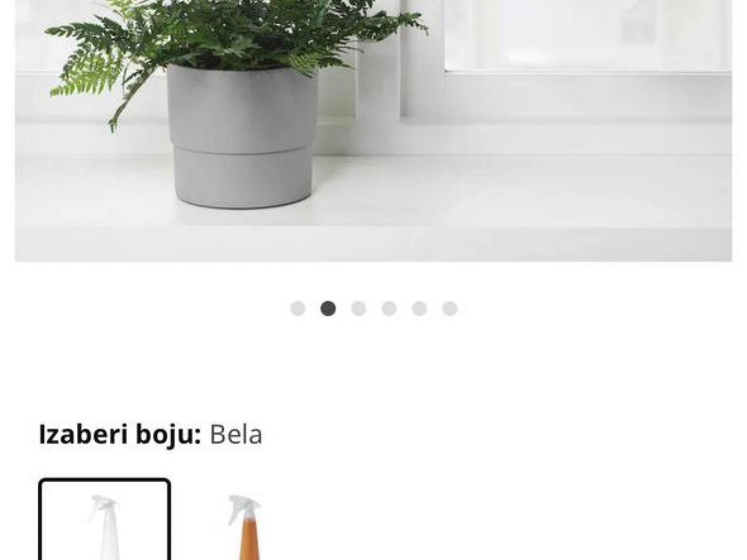Click the "Izaberi boju:" label
The height and width of the screenshot is (560, 747).
click(120, 435)
